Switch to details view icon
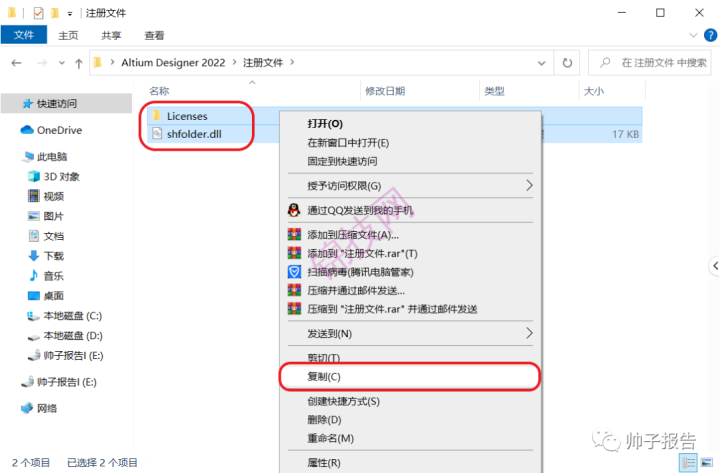Image resolution: width=720 pixels, height=473 pixels. pyautogui.click(x=688, y=462)
